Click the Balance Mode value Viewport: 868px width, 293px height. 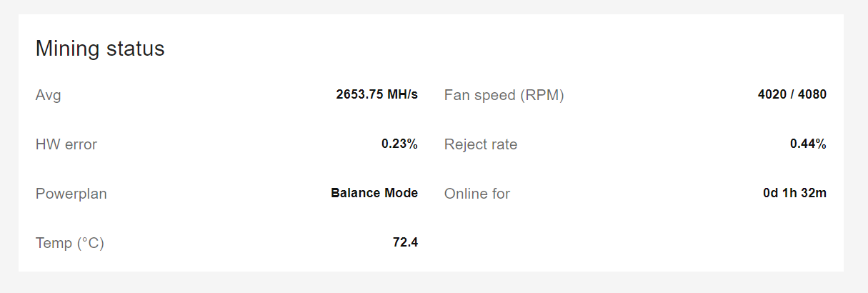pos(374,193)
